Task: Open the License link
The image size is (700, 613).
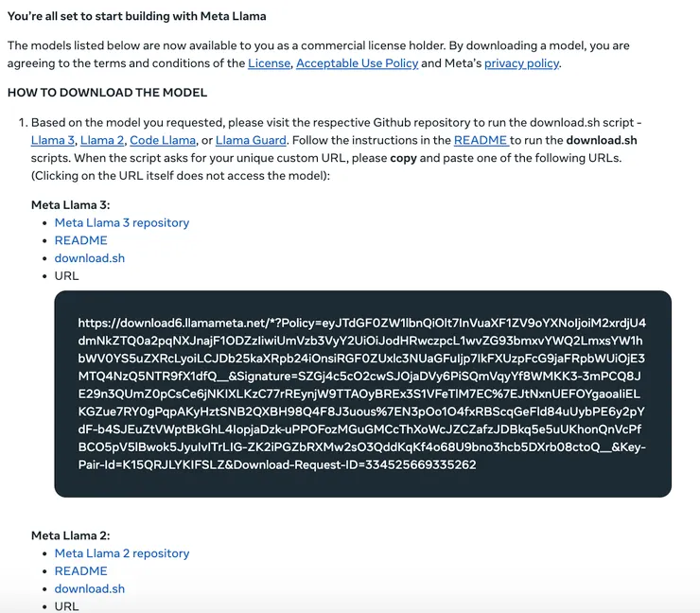Action: tap(269, 63)
